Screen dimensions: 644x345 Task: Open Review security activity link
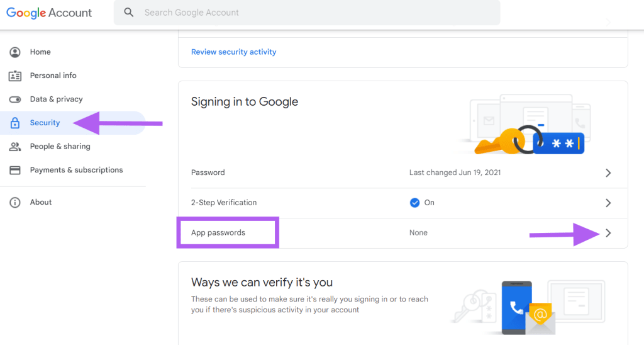click(234, 52)
